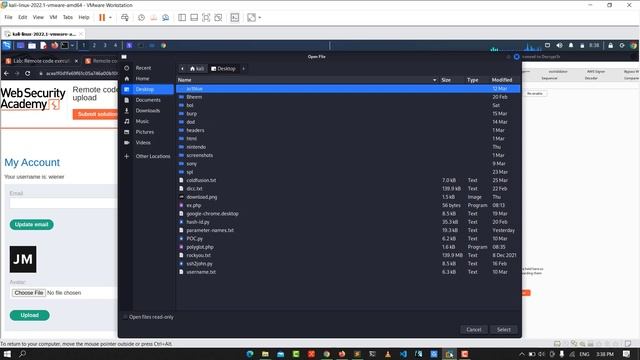The height and width of the screenshot is (360, 640).
Task: Reload the Web Security Academy page
Action: point(27,73)
